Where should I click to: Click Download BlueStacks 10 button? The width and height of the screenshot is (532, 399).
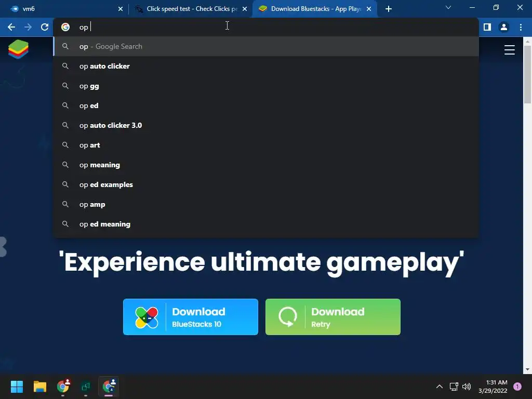click(190, 317)
